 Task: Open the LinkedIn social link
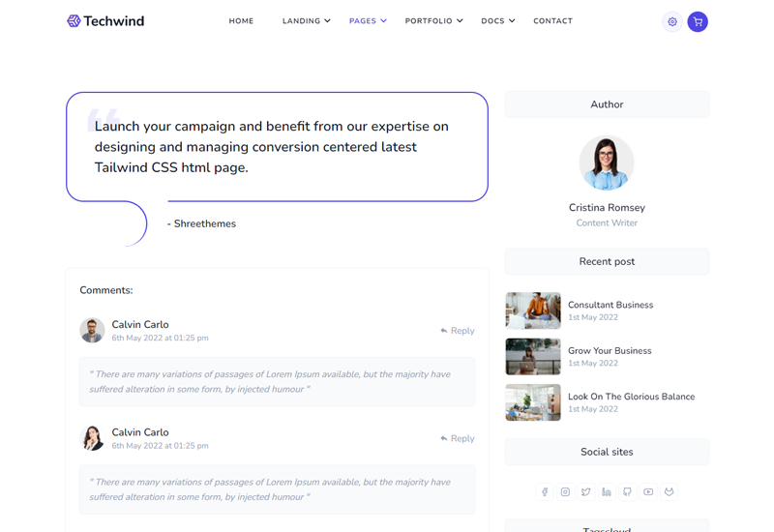pyautogui.click(x=607, y=491)
